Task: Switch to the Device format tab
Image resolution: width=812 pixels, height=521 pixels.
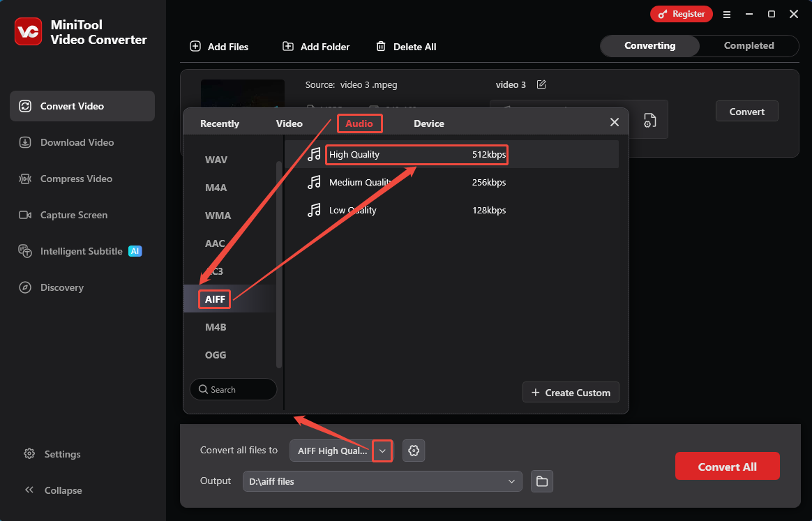Action: click(428, 123)
